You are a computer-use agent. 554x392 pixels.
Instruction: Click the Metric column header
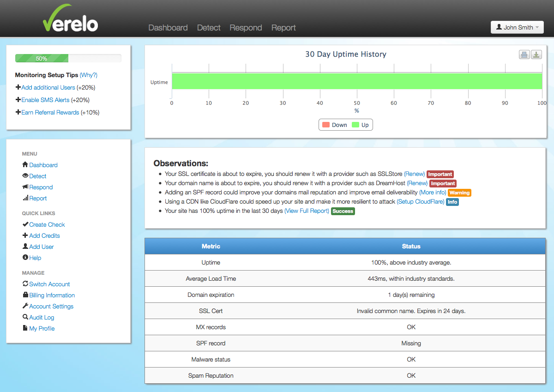pos(211,246)
